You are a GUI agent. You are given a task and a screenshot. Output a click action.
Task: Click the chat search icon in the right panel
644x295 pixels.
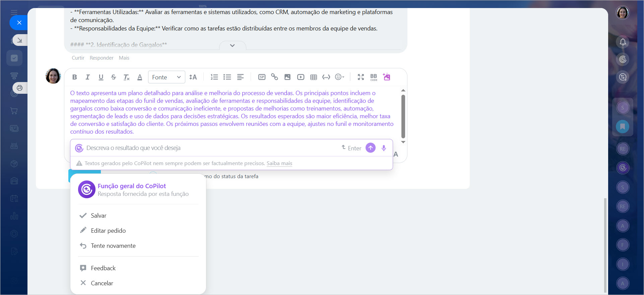[623, 77]
